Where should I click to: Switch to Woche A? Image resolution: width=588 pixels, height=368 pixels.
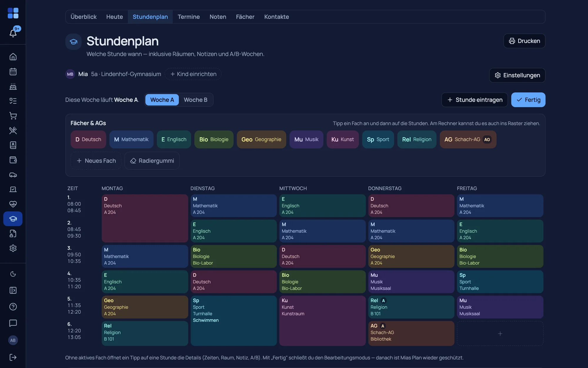click(162, 100)
